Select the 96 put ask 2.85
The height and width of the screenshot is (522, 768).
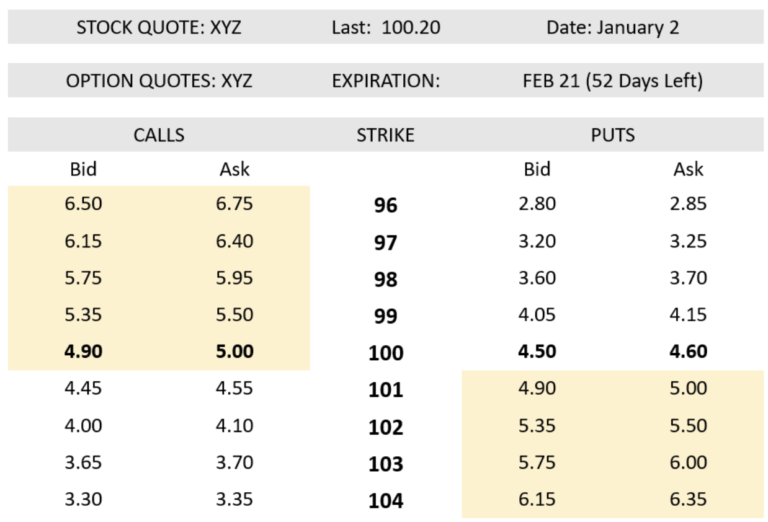(688, 203)
